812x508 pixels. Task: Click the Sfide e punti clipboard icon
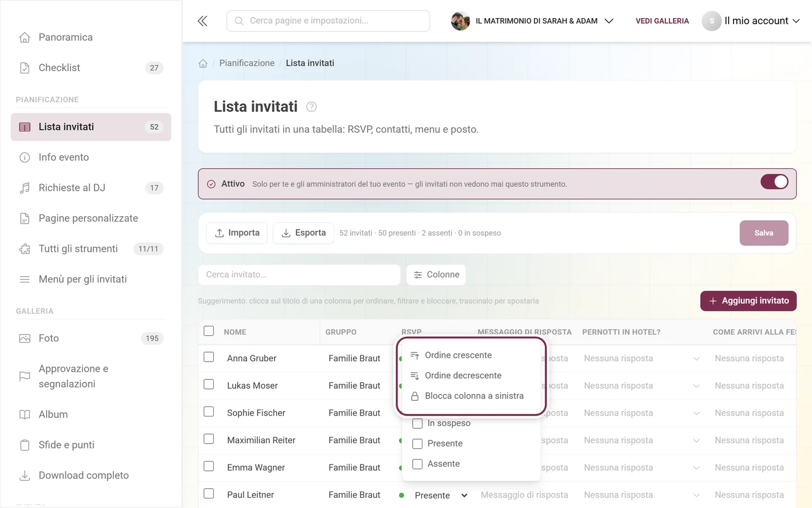click(x=25, y=445)
